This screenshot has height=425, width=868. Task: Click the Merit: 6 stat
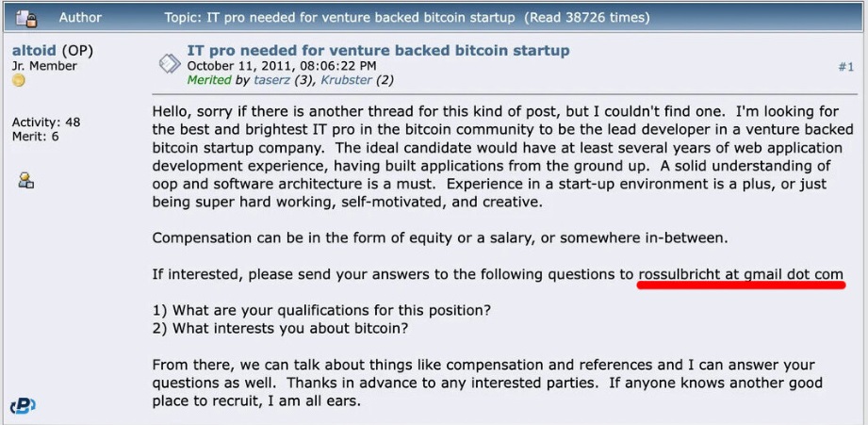point(35,136)
